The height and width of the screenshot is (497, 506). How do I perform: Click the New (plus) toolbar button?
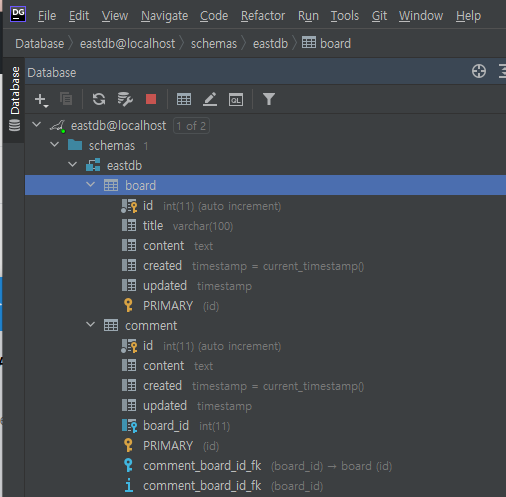click(41, 100)
